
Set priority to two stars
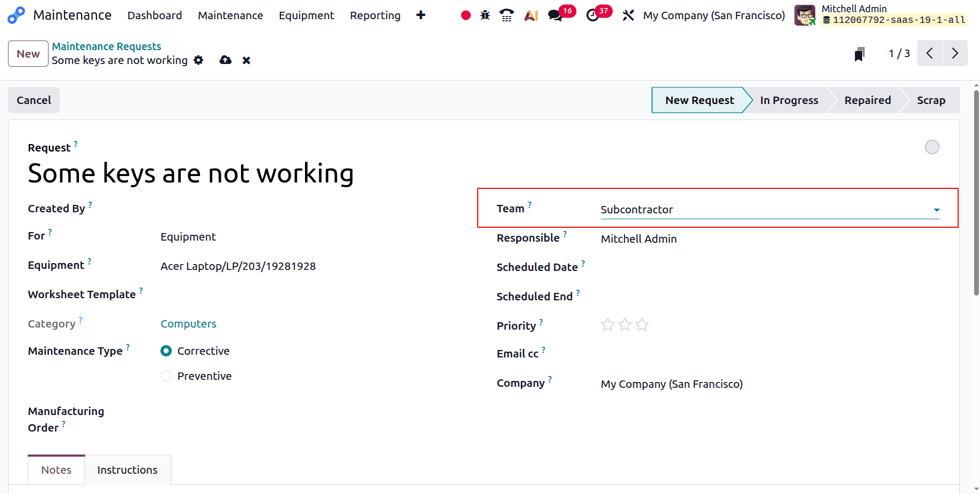pos(625,324)
